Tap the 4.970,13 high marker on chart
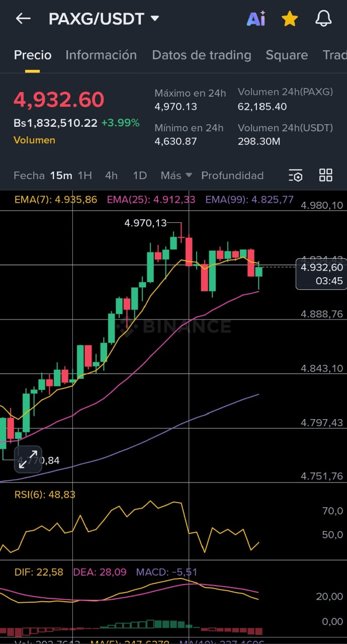 (145, 222)
